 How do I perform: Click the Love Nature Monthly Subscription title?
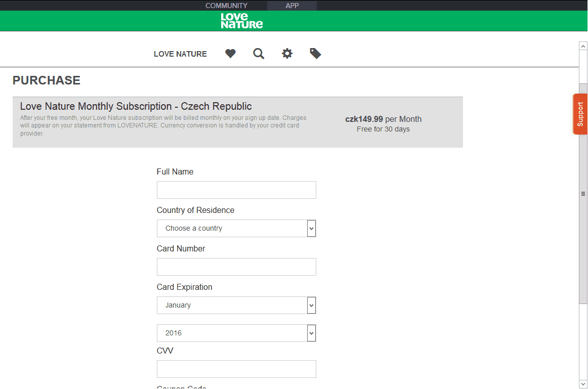coord(136,106)
